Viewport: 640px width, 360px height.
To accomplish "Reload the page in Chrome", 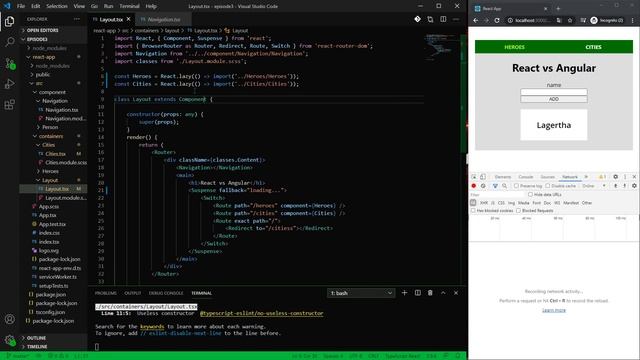I will (x=497, y=20).
